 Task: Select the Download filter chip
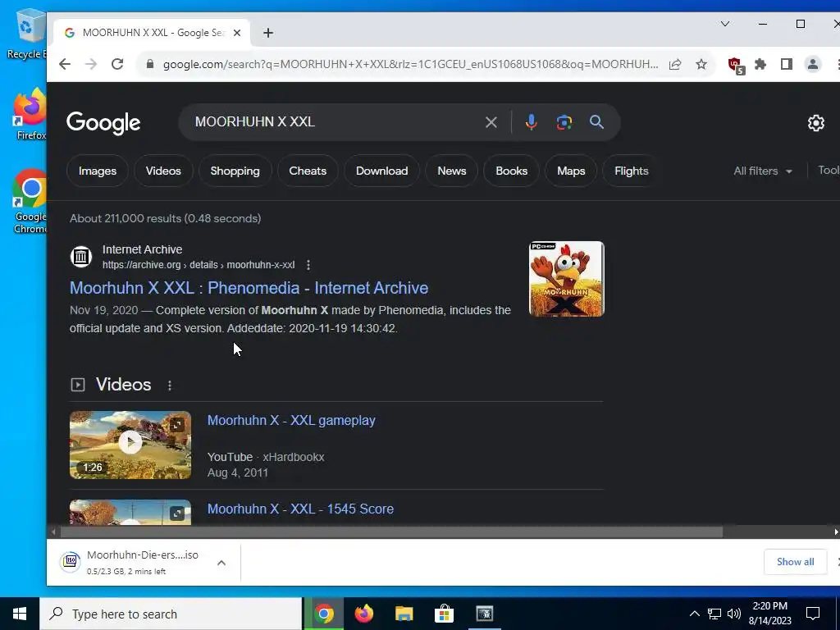coord(382,171)
